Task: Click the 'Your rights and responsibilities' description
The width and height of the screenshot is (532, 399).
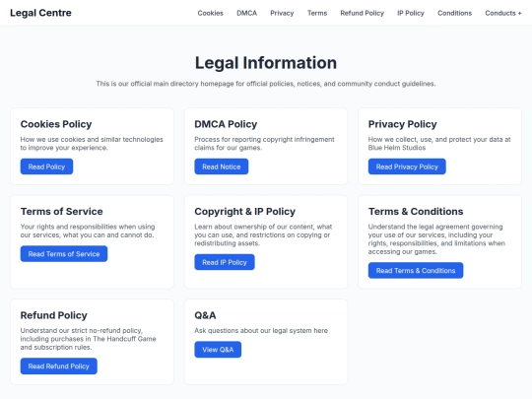Action: [x=88, y=231]
